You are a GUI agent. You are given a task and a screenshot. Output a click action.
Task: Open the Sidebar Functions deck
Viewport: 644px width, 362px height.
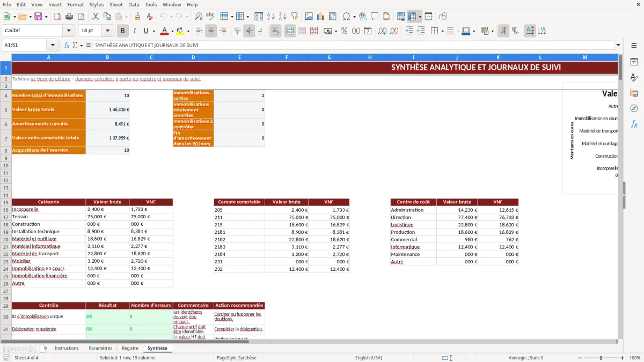634,124
